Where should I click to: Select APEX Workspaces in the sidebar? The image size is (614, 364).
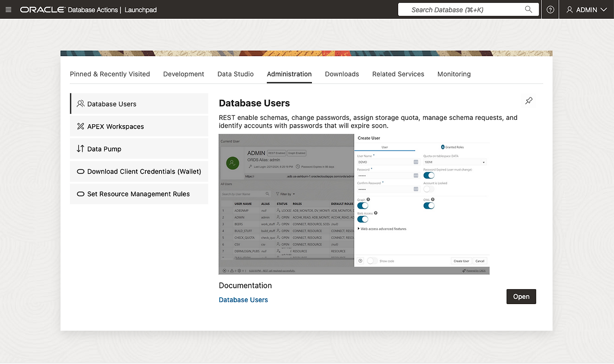click(139, 126)
